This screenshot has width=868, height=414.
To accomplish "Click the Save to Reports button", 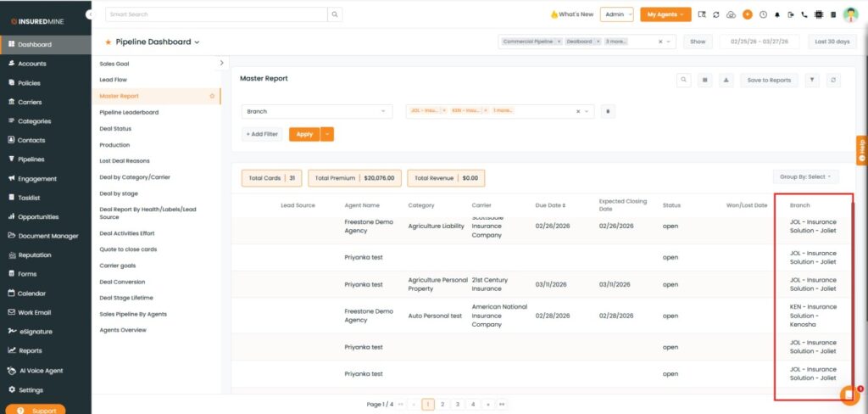I will [x=769, y=80].
